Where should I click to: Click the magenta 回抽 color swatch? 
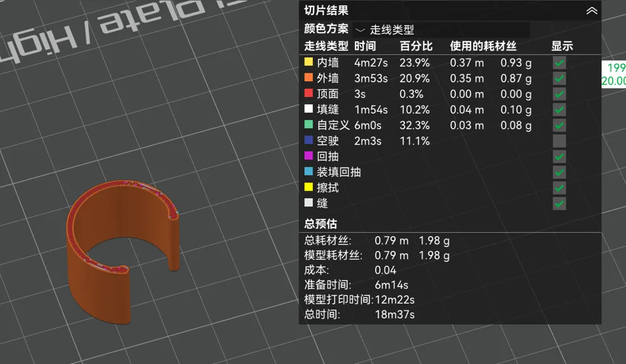tap(309, 156)
